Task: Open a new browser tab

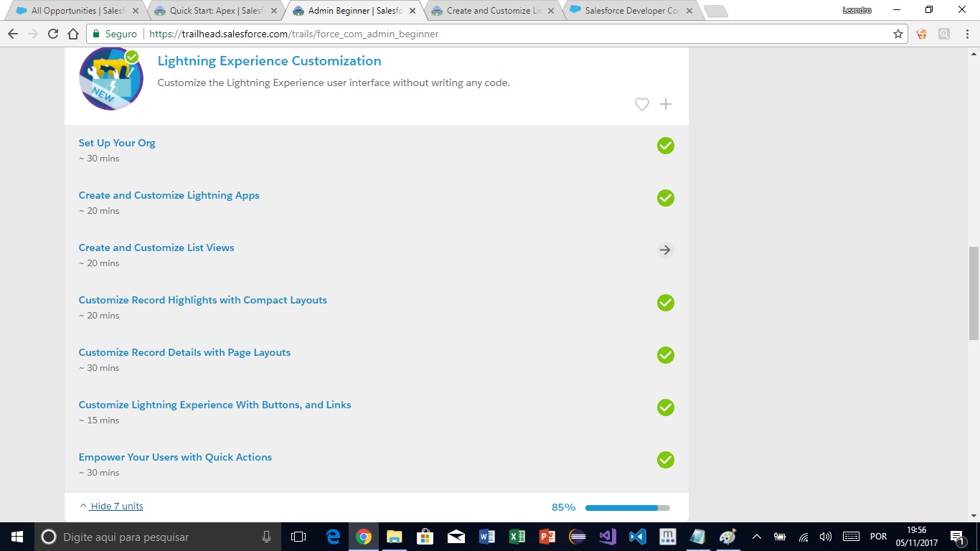Action: click(x=716, y=11)
